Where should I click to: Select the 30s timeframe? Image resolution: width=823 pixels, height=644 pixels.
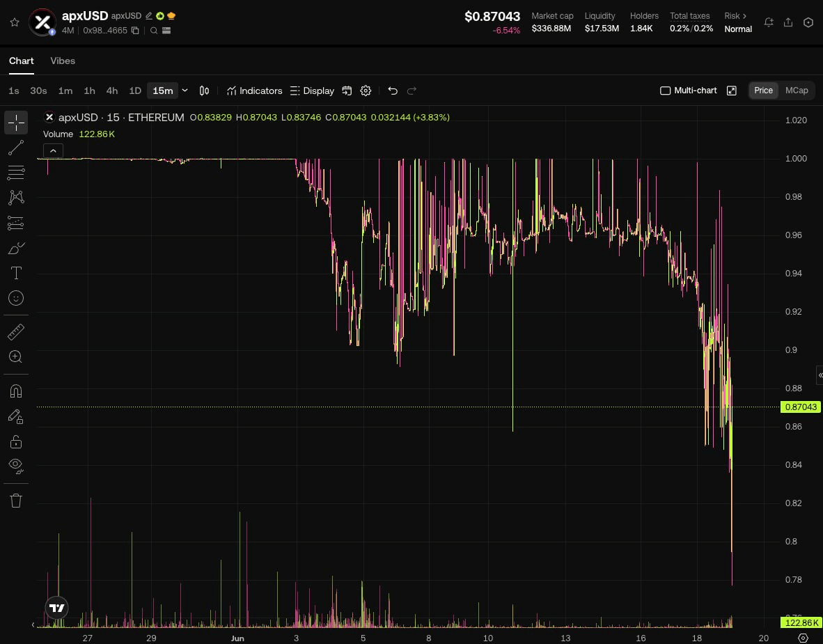[x=38, y=91]
